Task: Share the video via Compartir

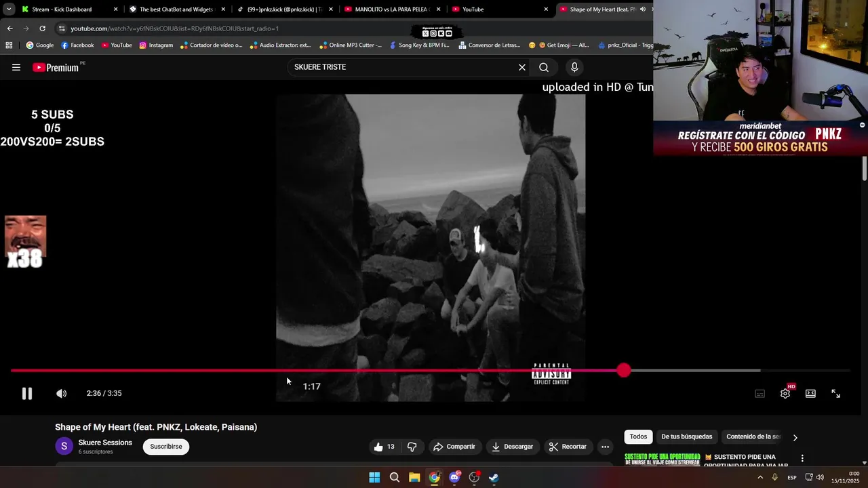Action: [454, 447]
